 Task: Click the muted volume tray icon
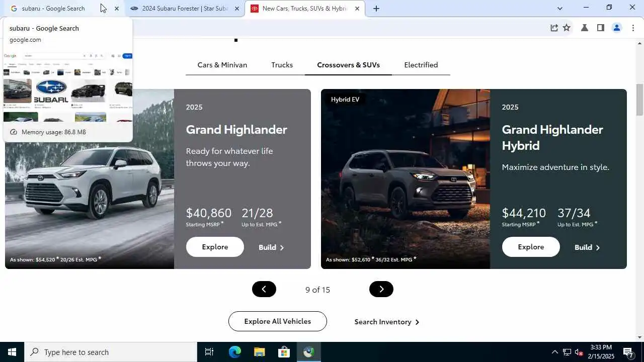pyautogui.click(x=579, y=352)
